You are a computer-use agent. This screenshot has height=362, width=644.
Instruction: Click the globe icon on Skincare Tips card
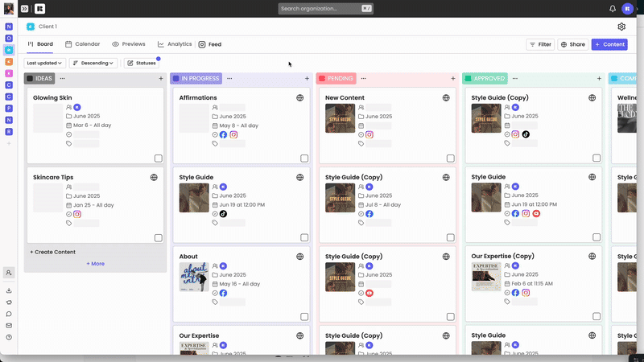coord(154,177)
